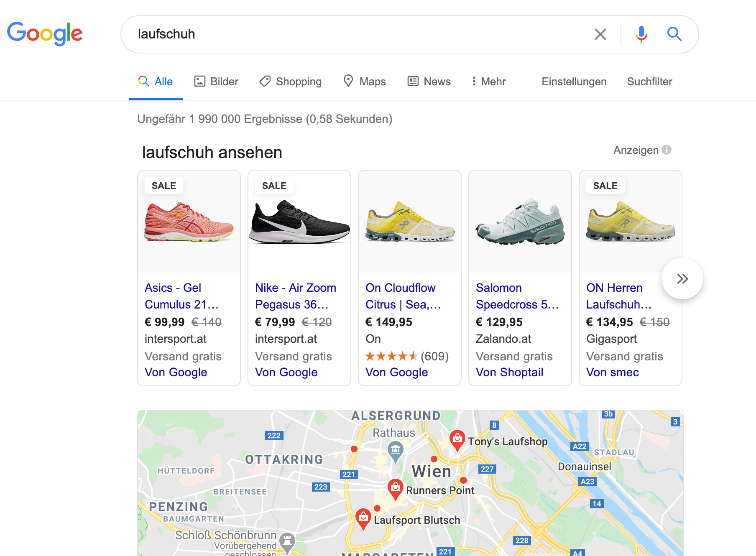Click the Donauinsel map label
The height and width of the screenshot is (556, 756).
point(584,467)
